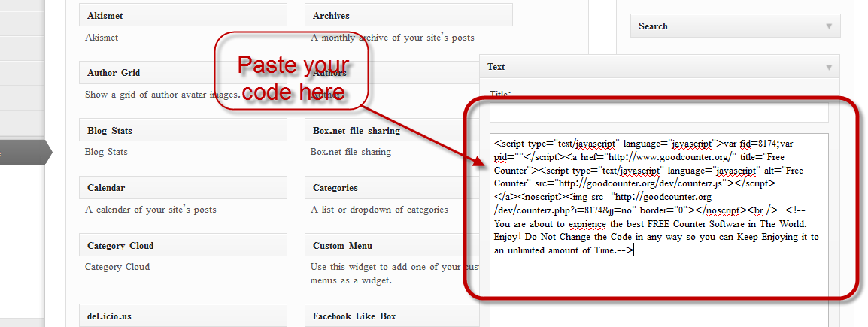Image resolution: width=868 pixels, height=327 pixels.
Task: Choose the Blog Stats widget
Action: click(x=183, y=130)
